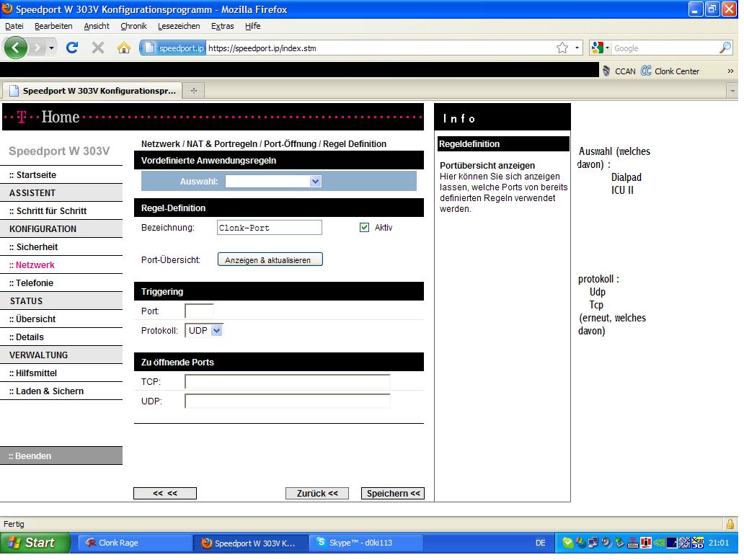The height and width of the screenshot is (560, 744).
Task: Click Beenden to log out
Action: click(61, 455)
